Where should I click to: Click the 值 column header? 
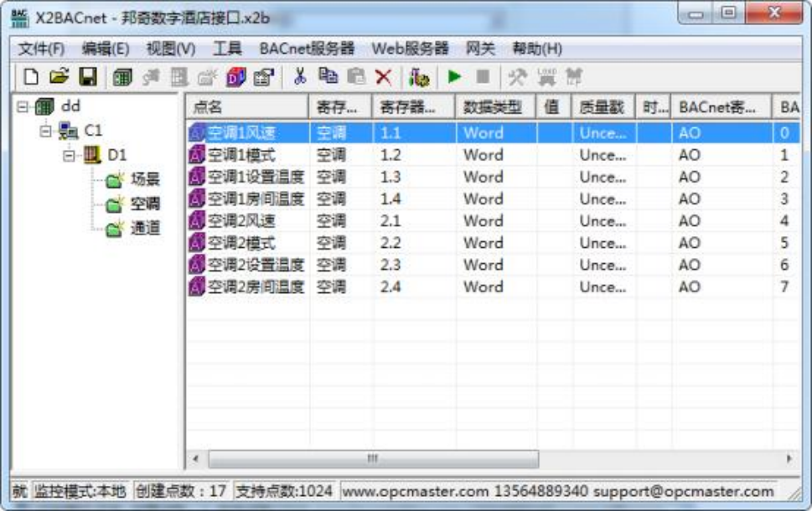[x=554, y=107]
